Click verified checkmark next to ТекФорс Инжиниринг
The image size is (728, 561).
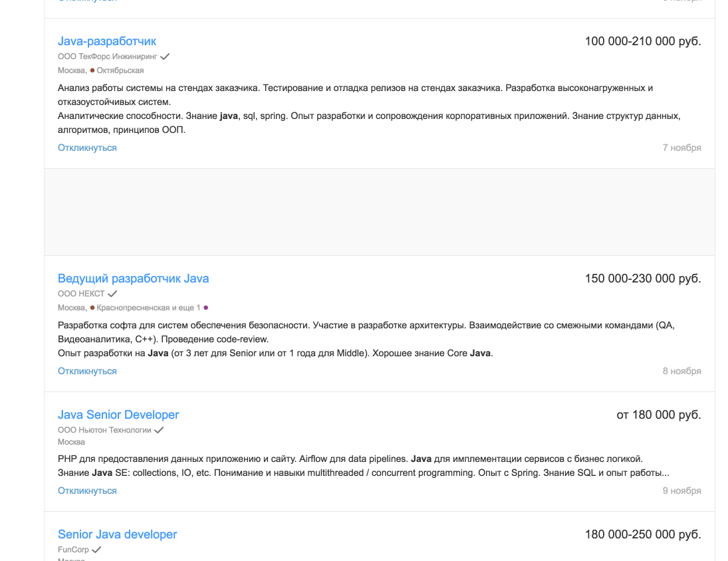[x=165, y=56]
